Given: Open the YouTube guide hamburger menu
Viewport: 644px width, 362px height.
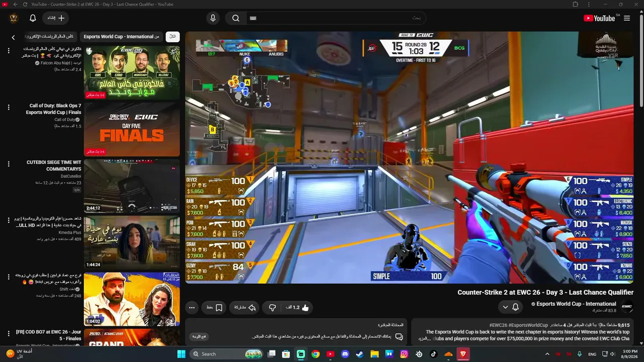Looking at the screenshot, I should coord(627,18).
